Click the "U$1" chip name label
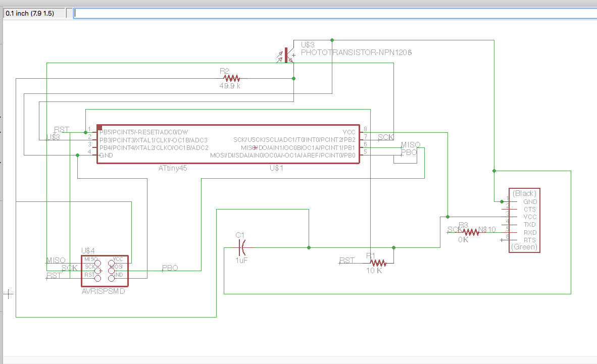This screenshot has height=364, width=597. point(276,168)
